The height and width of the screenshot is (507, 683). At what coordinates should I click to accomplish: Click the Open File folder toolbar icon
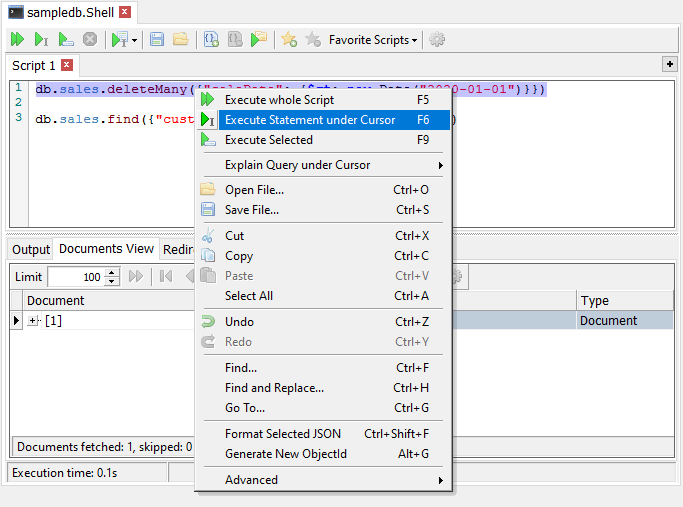(x=181, y=40)
